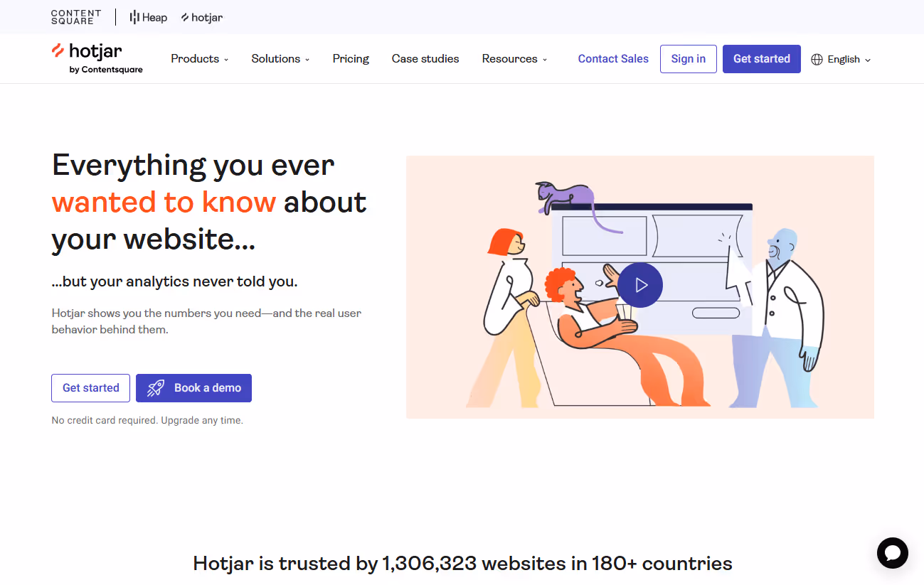The width and height of the screenshot is (924, 585).
Task: Click the hero illustration thumbnail
Action: click(640, 287)
